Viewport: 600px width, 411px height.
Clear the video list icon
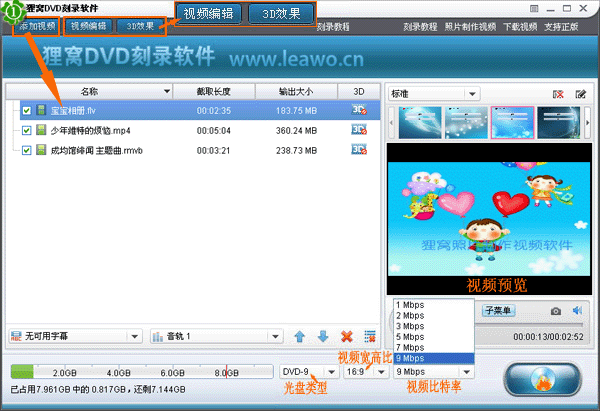tap(370, 337)
